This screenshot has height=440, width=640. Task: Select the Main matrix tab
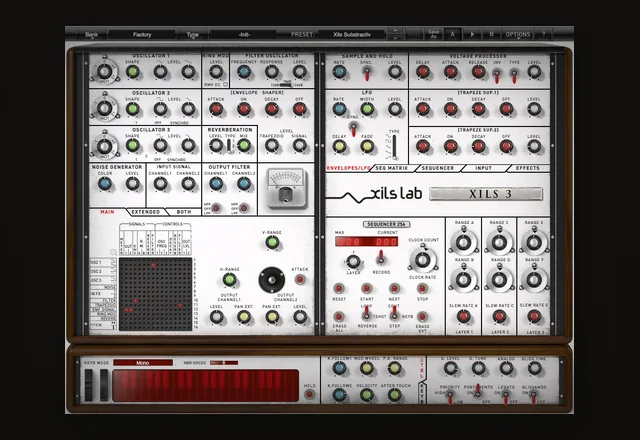tap(107, 212)
